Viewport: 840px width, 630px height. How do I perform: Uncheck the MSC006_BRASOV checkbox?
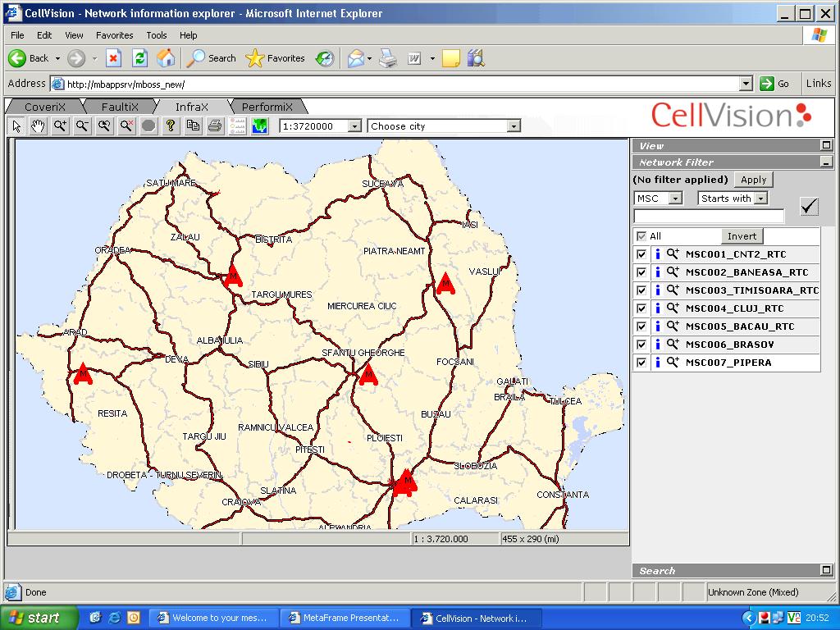(641, 345)
